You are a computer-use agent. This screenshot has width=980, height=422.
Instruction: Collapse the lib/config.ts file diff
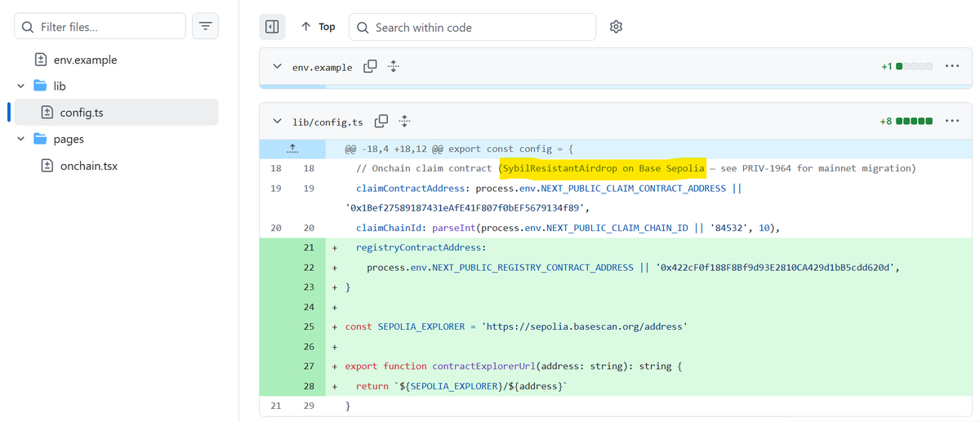[x=278, y=122]
